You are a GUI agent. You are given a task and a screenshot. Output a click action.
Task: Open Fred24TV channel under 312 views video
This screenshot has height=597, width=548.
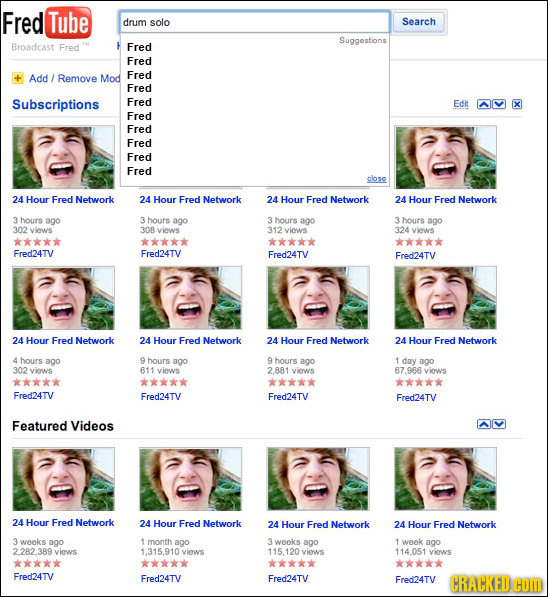(288, 255)
